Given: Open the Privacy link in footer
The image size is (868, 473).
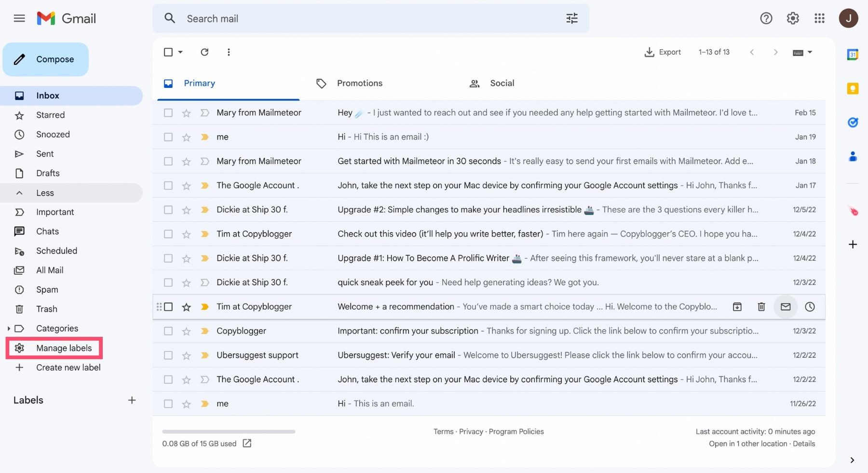Looking at the screenshot, I should pyautogui.click(x=471, y=431).
